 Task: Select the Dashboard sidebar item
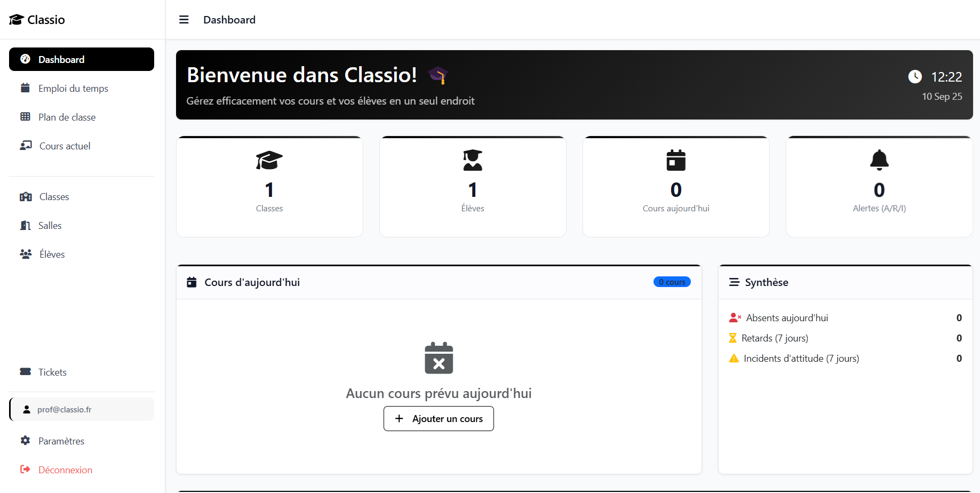82,59
